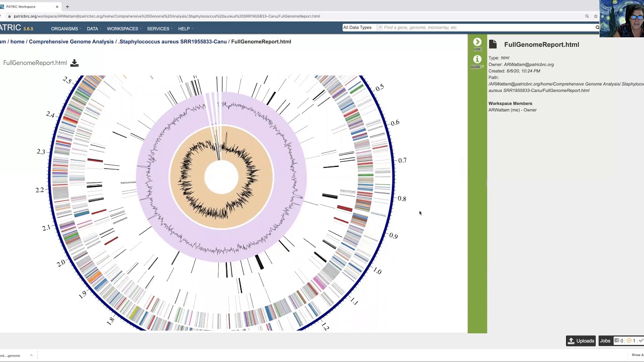Click 'Type: html' text
Image resolution: width=644 pixels, height=362 pixels.
(499, 58)
